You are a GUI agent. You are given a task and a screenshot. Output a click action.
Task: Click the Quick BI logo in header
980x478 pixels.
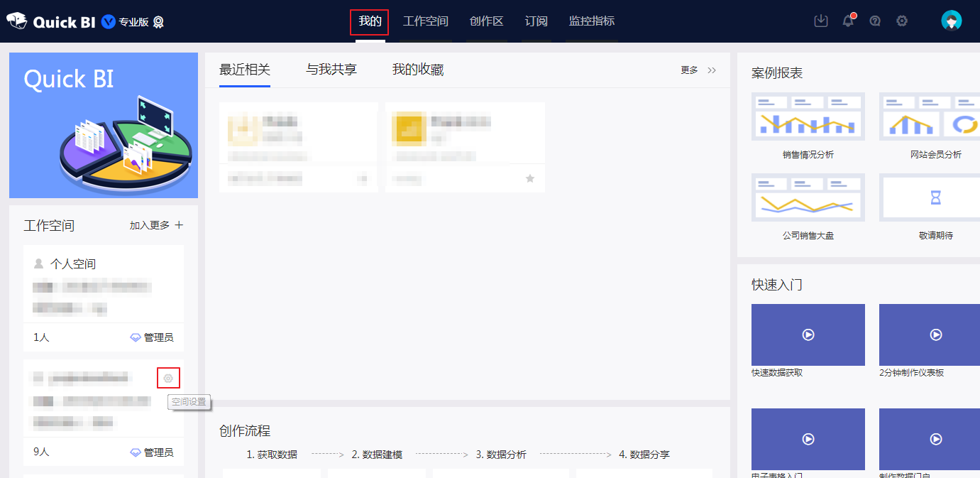point(51,21)
